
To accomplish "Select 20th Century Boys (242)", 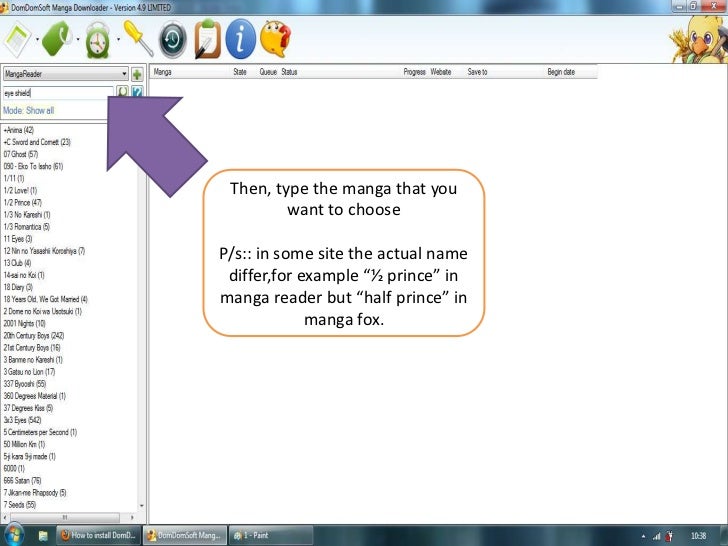I will [x=34, y=335].
